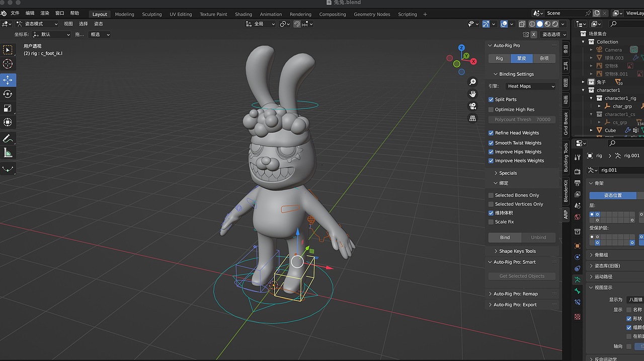Activate the Move tool

(8, 80)
